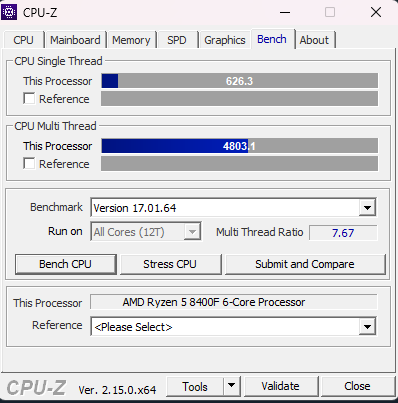The width and height of the screenshot is (398, 403).
Task: Open the SPD tab
Action: click(177, 40)
